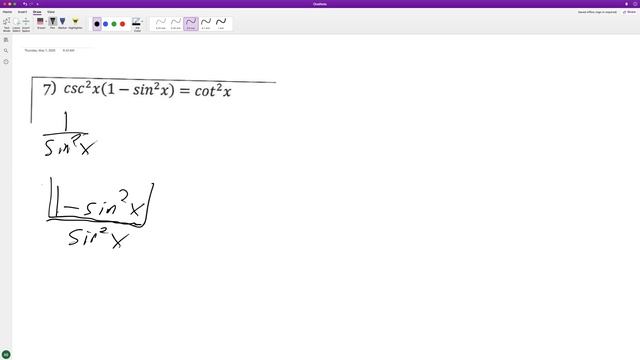The image size is (640, 360).
Task: Click the saved offline sign-in status
Action: [597, 12]
